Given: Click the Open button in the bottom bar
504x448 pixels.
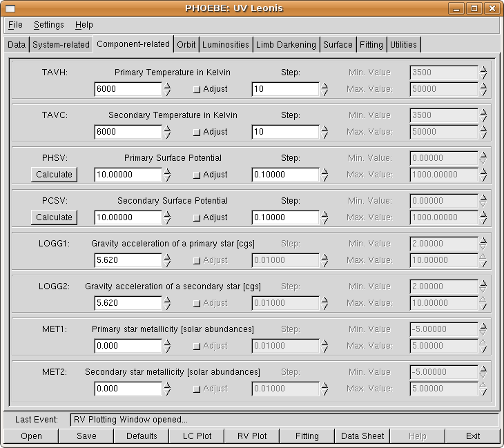Looking at the screenshot, I should pyautogui.click(x=31, y=436).
